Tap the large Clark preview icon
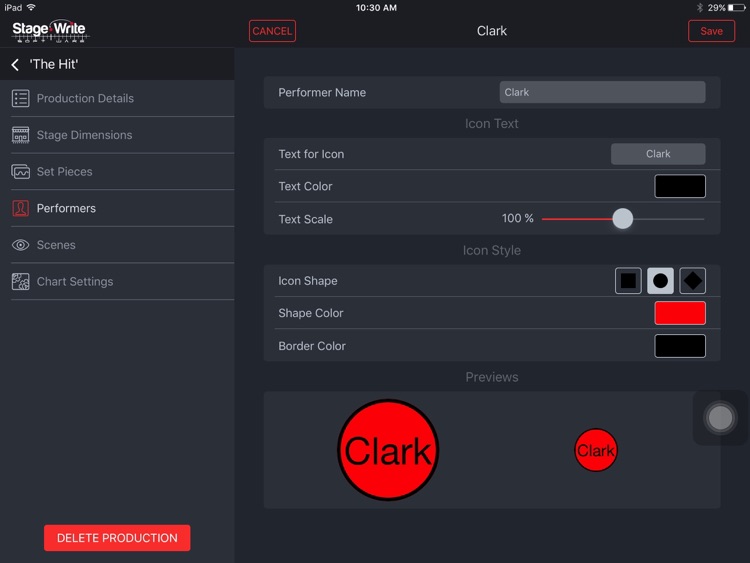 click(x=388, y=450)
